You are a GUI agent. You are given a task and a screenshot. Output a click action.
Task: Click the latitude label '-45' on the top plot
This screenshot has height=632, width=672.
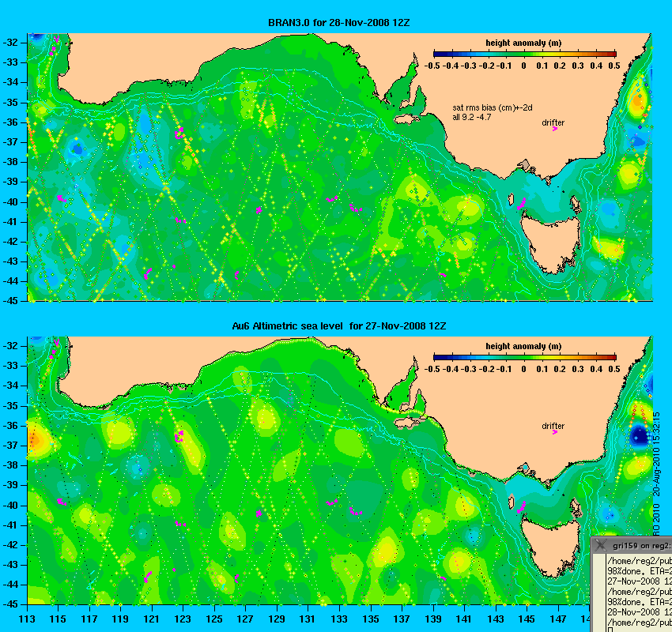pos(10,301)
